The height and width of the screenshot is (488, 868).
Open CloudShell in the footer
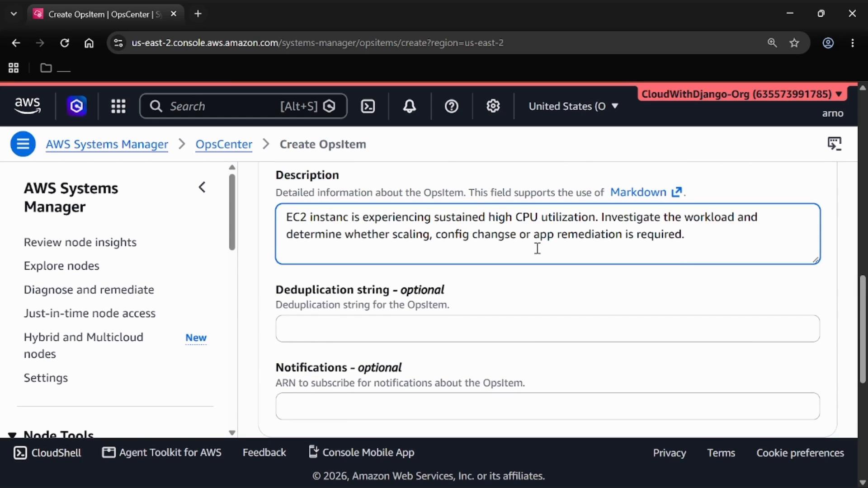point(47,453)
